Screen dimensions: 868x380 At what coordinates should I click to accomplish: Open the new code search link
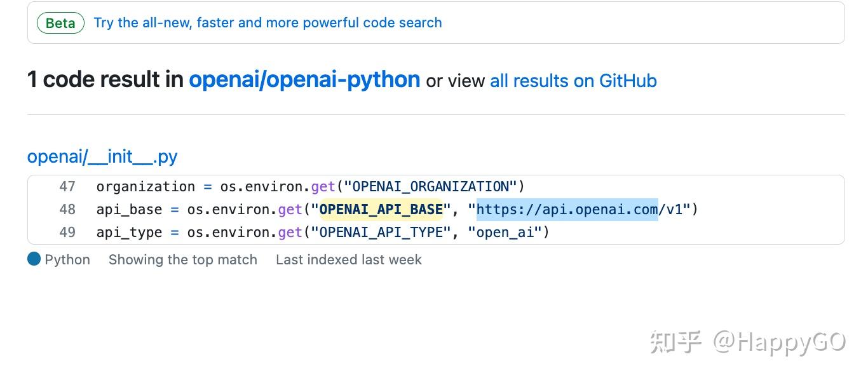pyautogui.click(x=268, y=23)
